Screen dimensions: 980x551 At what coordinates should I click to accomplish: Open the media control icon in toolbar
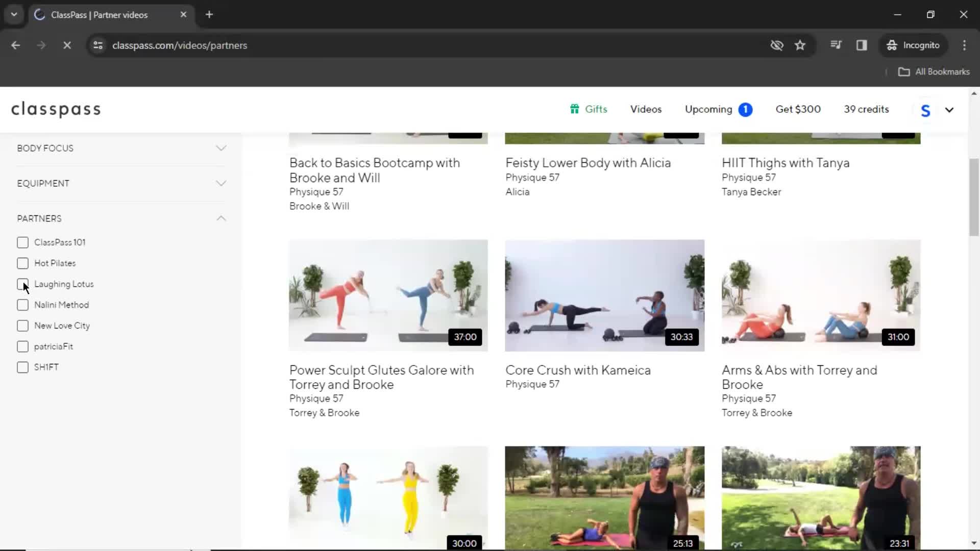(836, 45)
